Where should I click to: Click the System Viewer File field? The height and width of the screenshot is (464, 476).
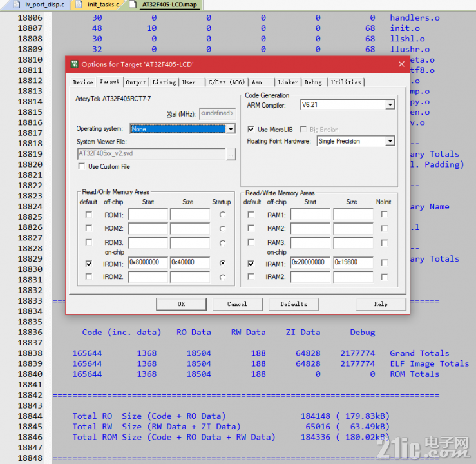pyautogui.click(x=151, y=153)
